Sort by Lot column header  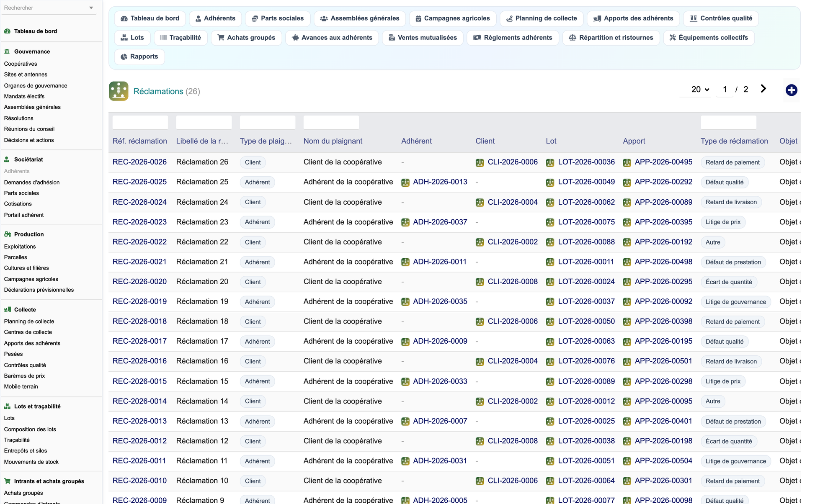[551, 141]
